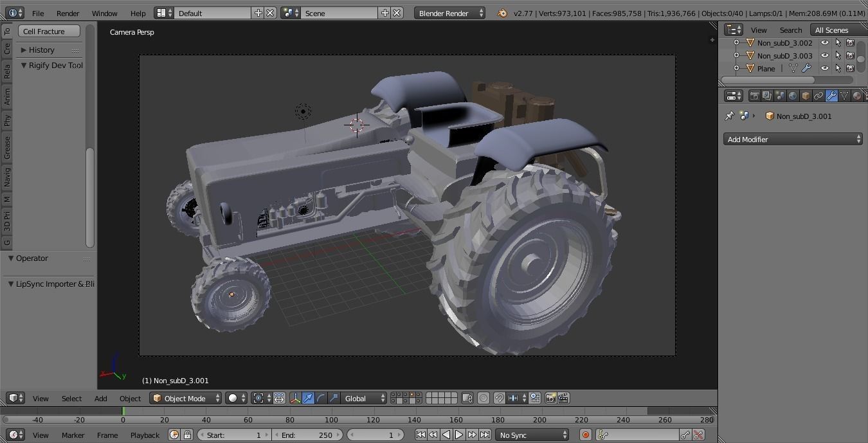Viewport: 868px width, 443px height.
Task: Open the 3D view Add menu
Action: point(101,398)
